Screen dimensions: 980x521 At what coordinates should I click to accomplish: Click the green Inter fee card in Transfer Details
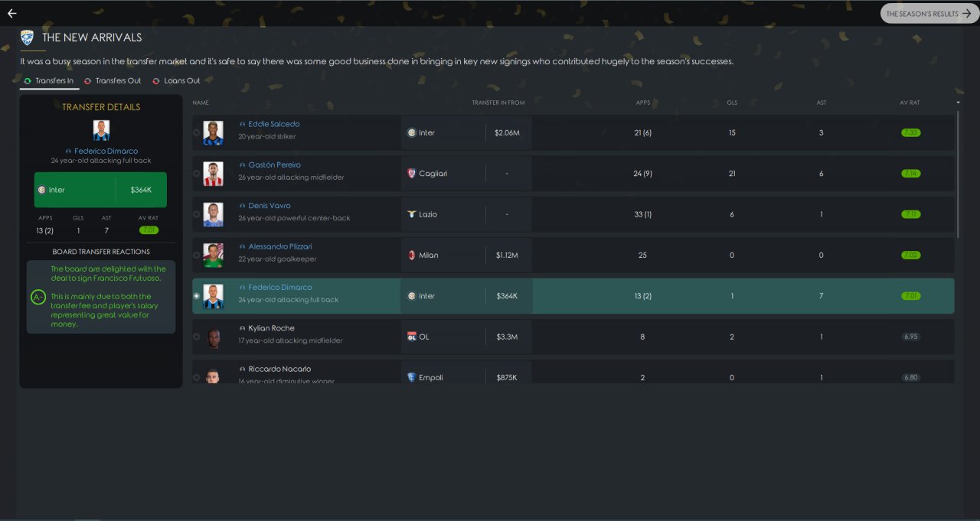100,190
